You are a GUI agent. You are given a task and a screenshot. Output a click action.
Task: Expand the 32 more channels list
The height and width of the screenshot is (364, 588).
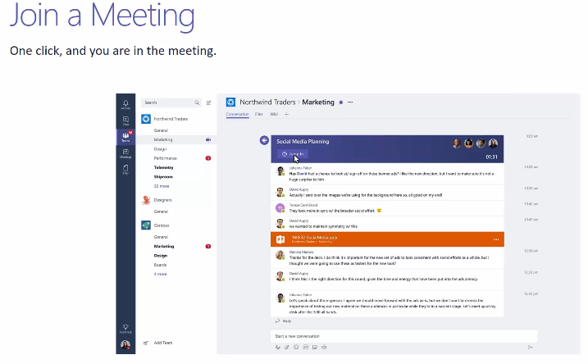coord(161,185)
